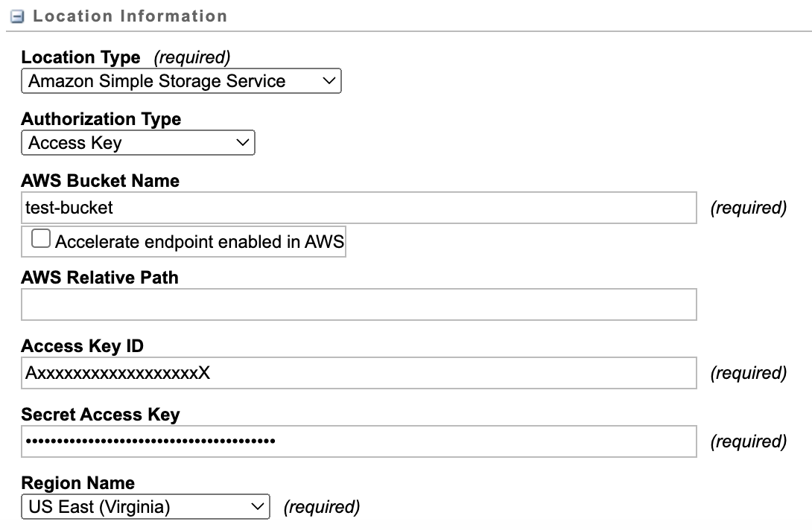Enable the Accelerate endpoint checkbox
This screenshot has height=530, width=812.
[41, 239]
